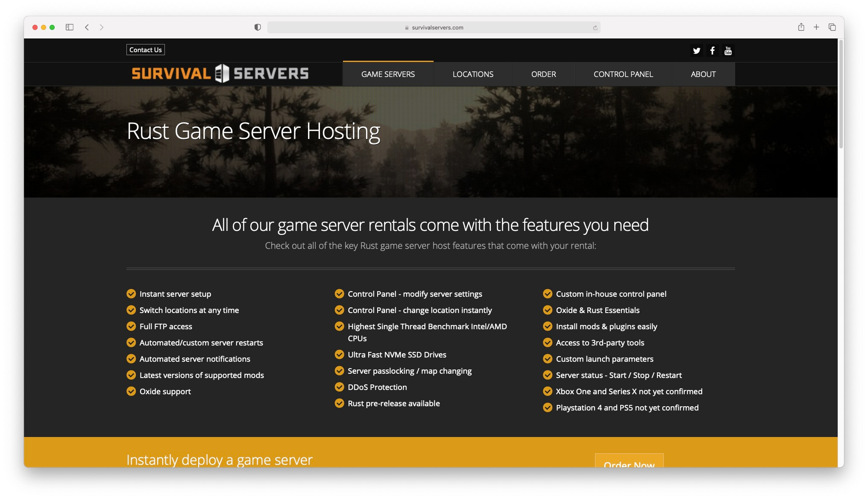The height and width of the screenshot is (499, 868).
Task: Open the Twitter icon in the header
Action: 697,50
